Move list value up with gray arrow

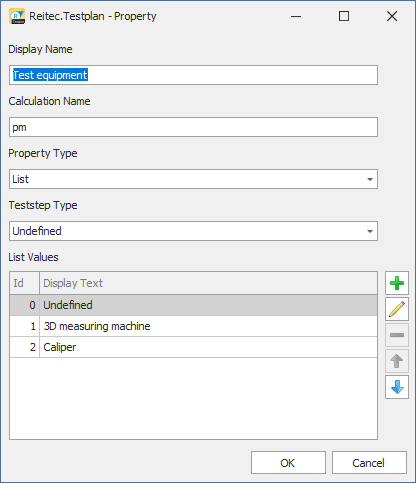[397, 361]
